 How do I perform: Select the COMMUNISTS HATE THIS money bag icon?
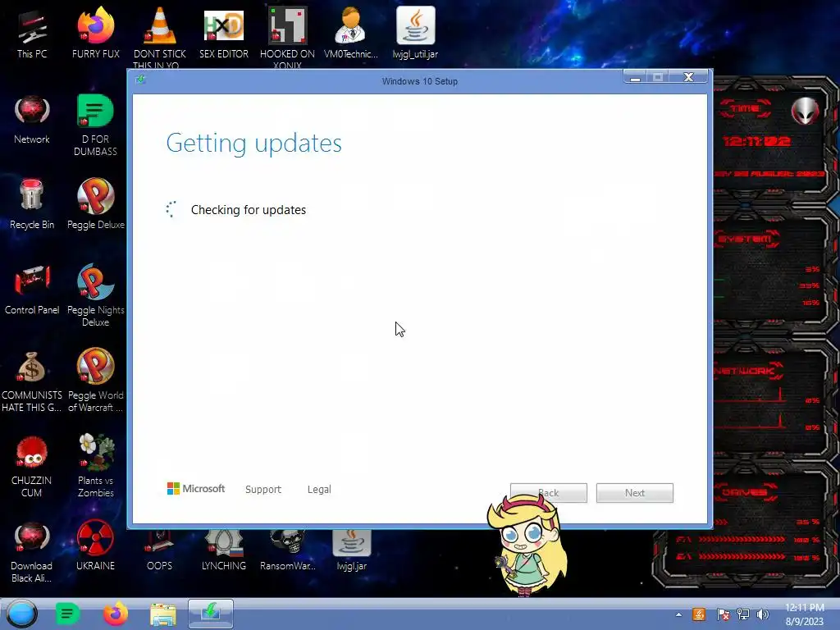pyautogui.click(x=32, y=381)
